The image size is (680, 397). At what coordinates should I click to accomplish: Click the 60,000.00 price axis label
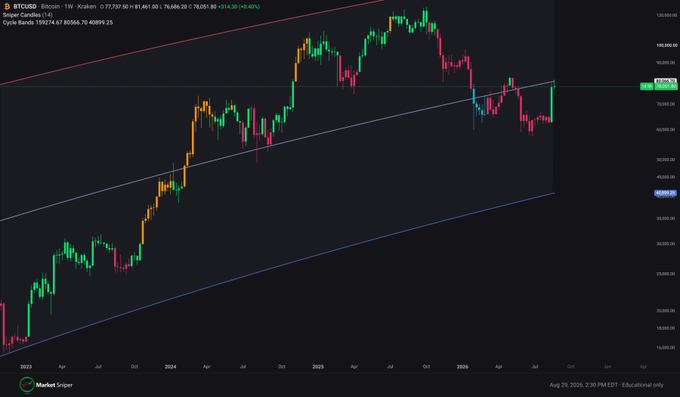[667, 129]
